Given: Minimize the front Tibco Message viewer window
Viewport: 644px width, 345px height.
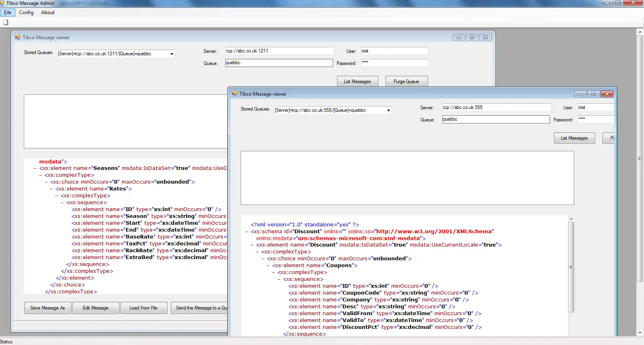Looking at the screenshot, I should pos(580,94).
